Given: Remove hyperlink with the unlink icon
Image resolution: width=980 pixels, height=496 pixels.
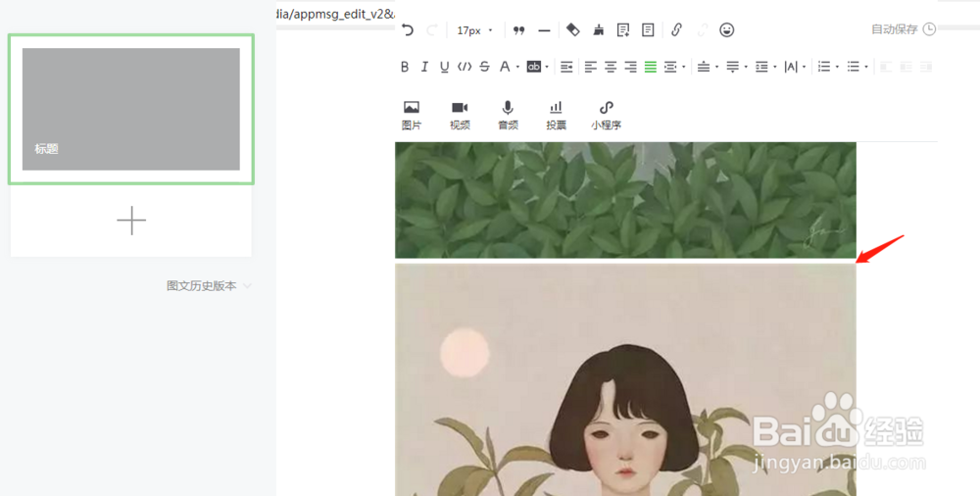Looking at the screenshot, I should tap(702, 29).
